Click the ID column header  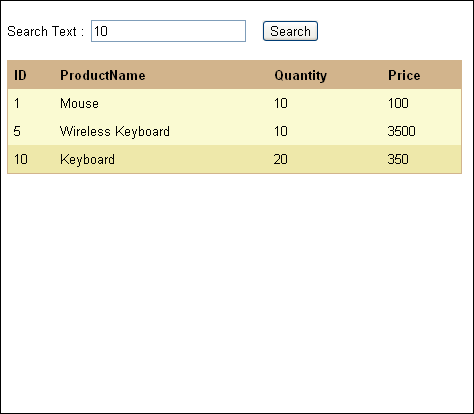pyautogui.click(x=20, y=75)
